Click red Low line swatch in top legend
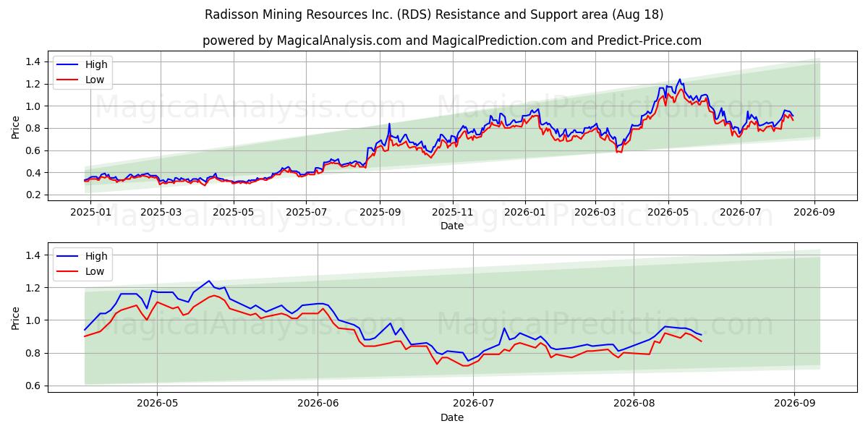This screenshot has width=868, height=434. coord(69,80)
